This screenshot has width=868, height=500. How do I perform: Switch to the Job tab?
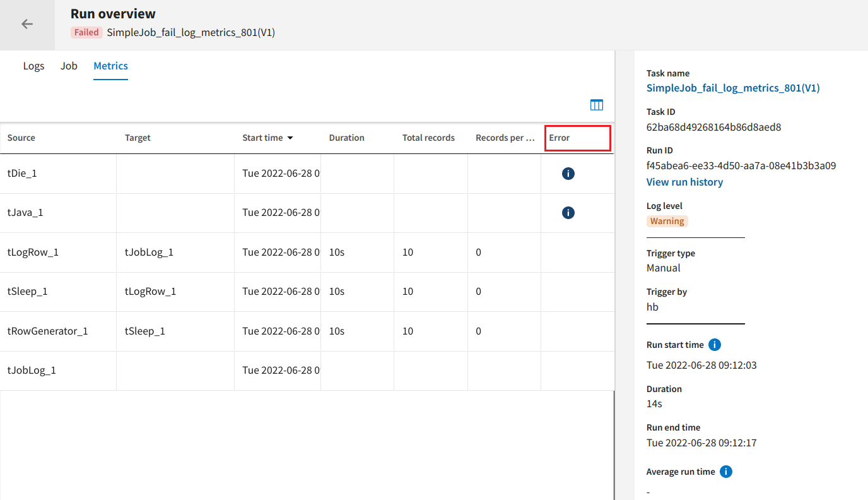69,66
